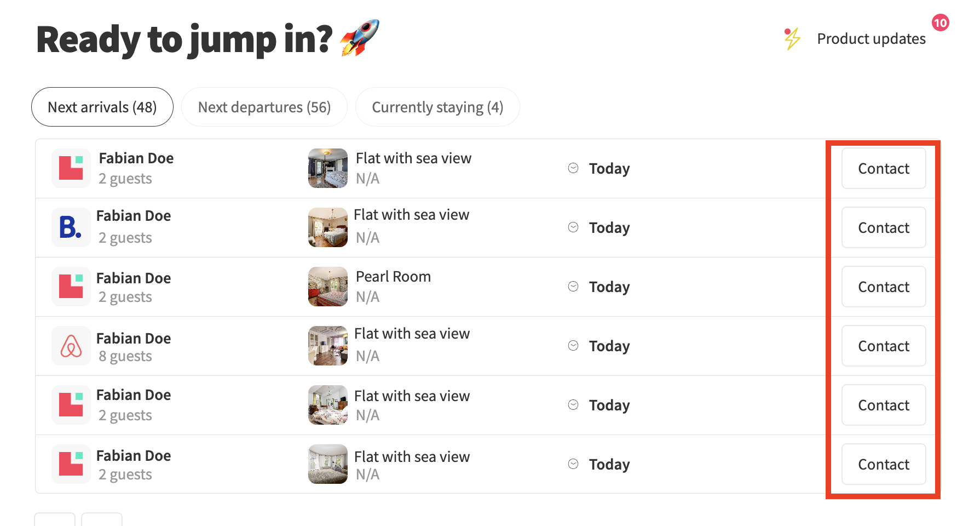This screenshot has height=526, width=980.
Task: Open the Pearl Room thumbnail image
Action: pyautogui.click(x=327, y=287)
